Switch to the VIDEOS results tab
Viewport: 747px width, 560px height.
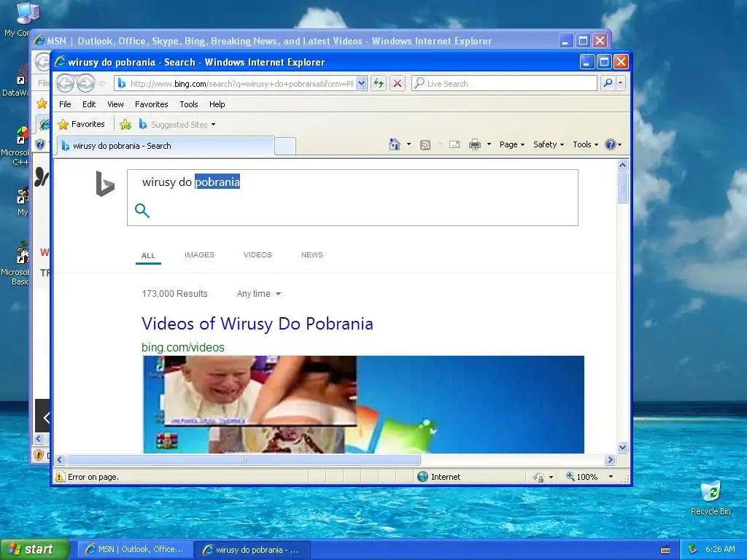258,254
